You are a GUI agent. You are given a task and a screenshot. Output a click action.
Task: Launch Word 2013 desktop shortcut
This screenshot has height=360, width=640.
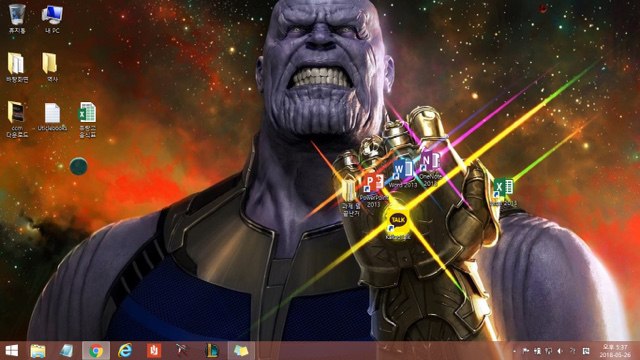tap(403, 173)
